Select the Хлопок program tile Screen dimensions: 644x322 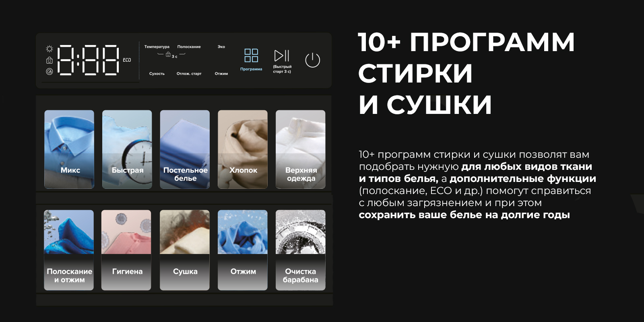click(x=243, y=149)
